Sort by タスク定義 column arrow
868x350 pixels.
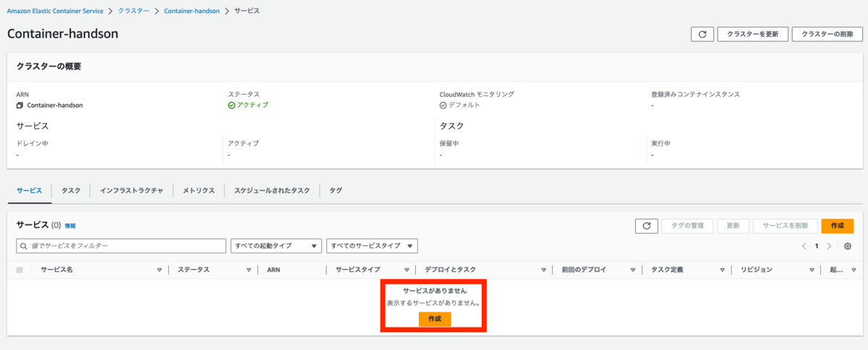point(722,270)
